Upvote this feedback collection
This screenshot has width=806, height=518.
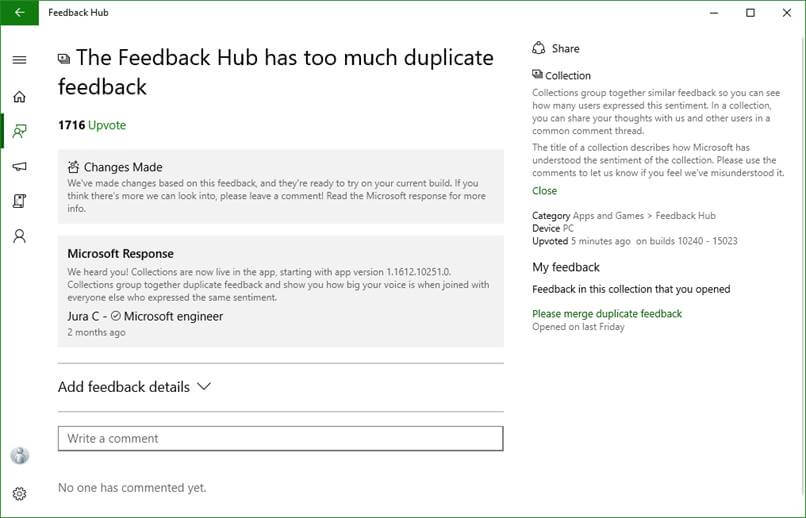pyautogui.click(x=107, y=125)
